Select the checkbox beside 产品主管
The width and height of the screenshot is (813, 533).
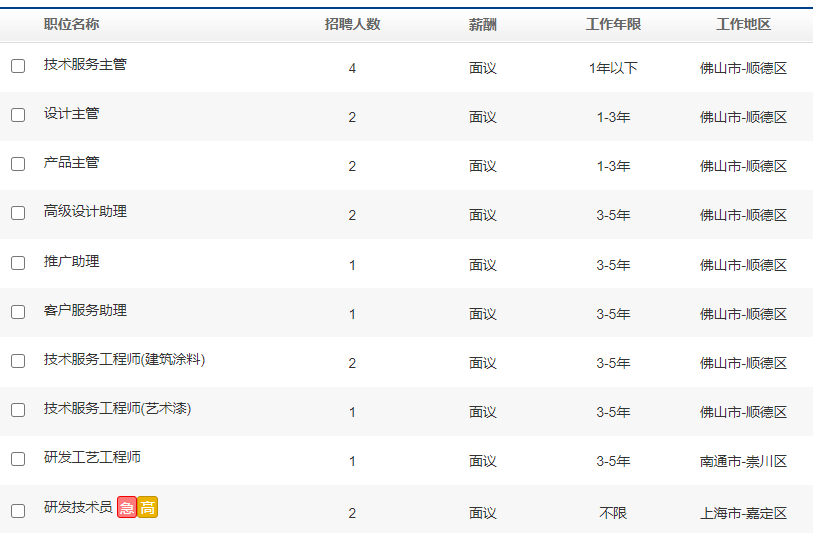click(x=18, y=164)
